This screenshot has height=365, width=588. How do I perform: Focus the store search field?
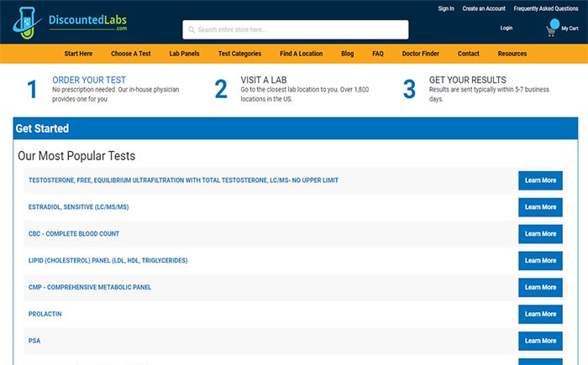tap(296, 29)
